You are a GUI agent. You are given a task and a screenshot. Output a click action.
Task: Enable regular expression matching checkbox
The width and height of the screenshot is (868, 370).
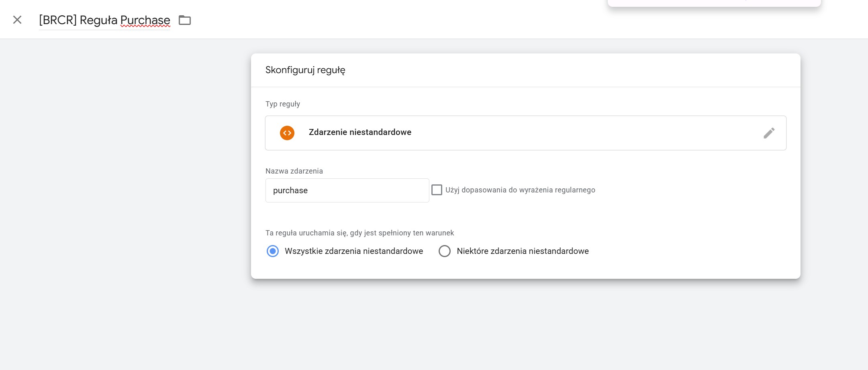pos(437,190)
